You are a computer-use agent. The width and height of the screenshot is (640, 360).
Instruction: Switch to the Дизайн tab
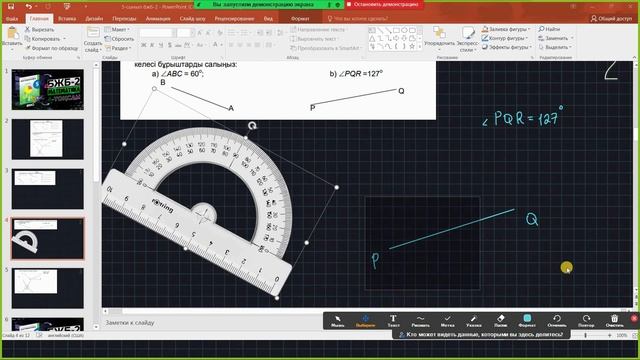94,19
